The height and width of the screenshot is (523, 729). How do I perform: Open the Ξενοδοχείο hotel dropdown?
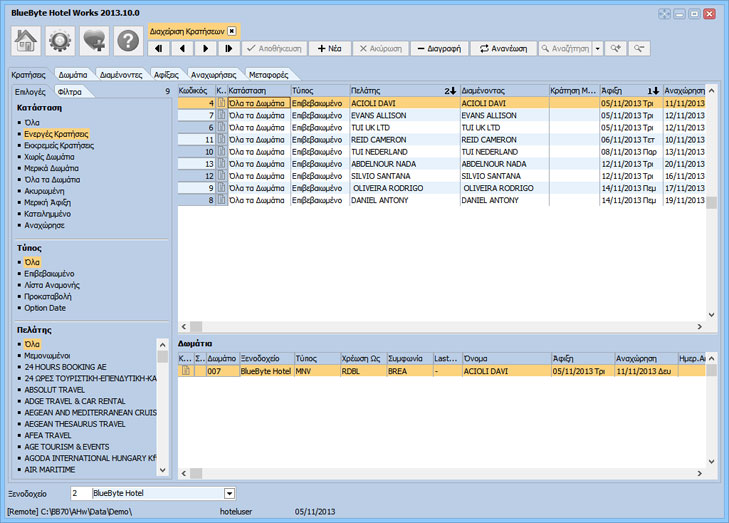point(229,493)
